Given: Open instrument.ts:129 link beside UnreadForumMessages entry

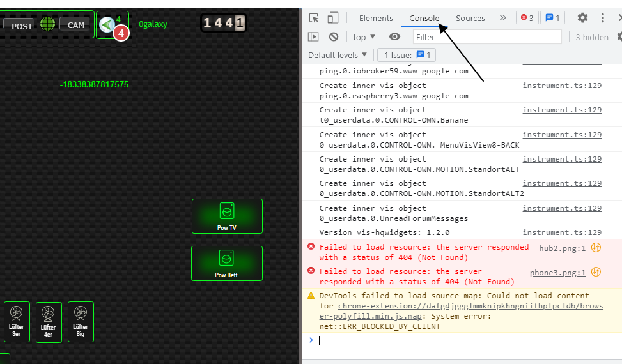Looking at the screenshot, I should 562,208.
